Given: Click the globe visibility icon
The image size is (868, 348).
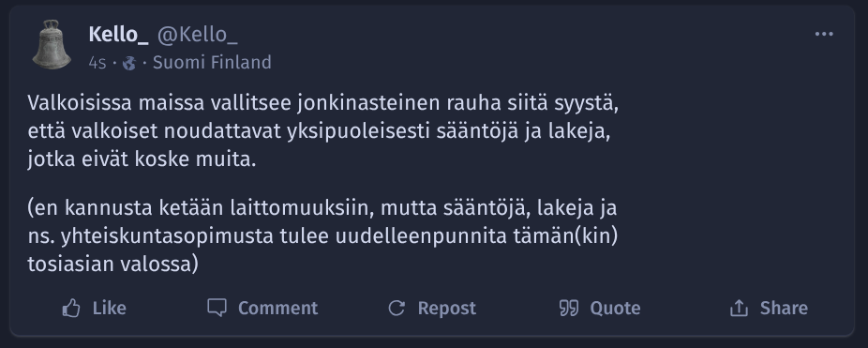Looking at the screenshot, I should [129, 63].
